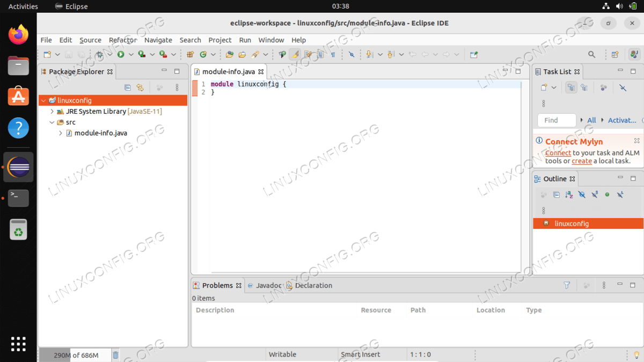644x362 pixels.
Task: Click the New Task icon in Task List
Action: tap(544, 88)
